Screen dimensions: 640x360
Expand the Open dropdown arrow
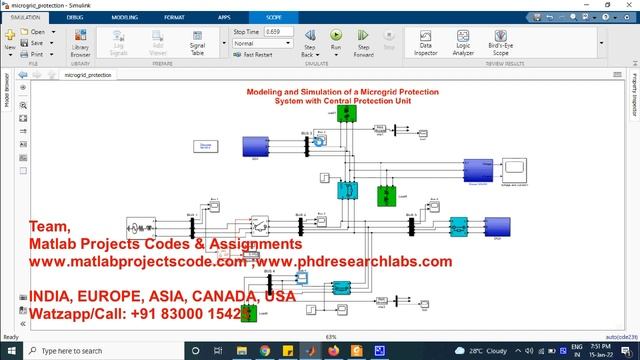click(x=53, y=32)
